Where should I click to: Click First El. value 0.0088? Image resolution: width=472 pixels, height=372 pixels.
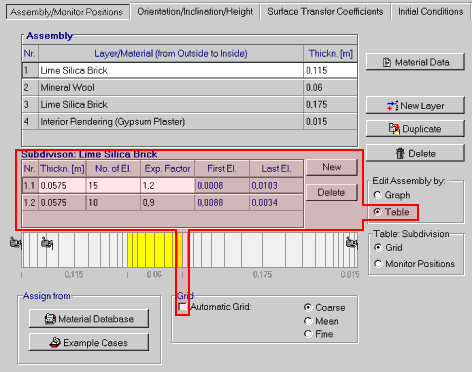(222, 203)
